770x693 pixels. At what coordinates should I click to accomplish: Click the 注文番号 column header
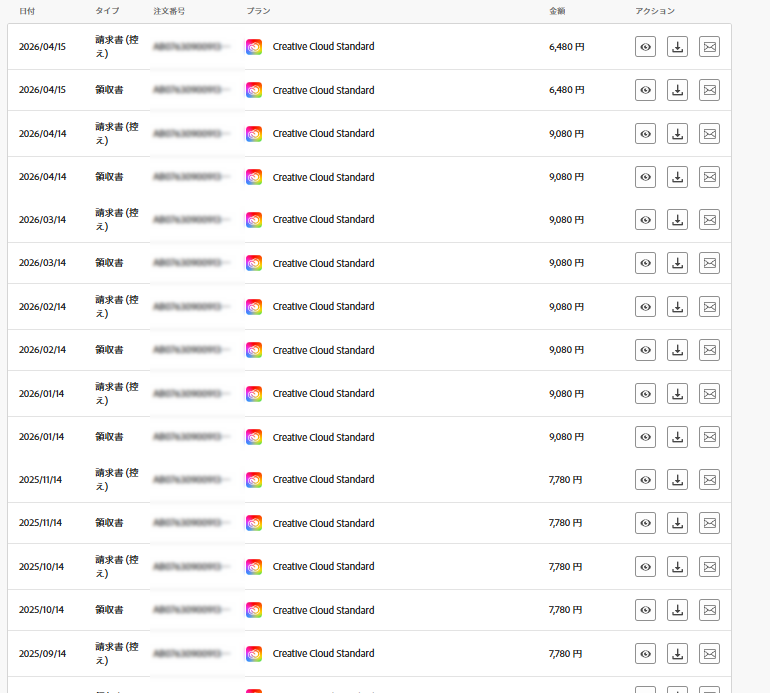[169, 11]
